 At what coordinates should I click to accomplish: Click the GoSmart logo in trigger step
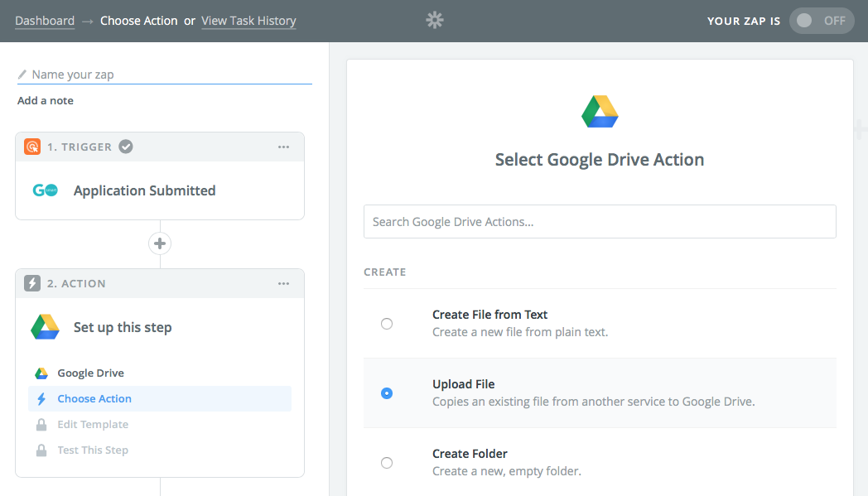point(45,190)
